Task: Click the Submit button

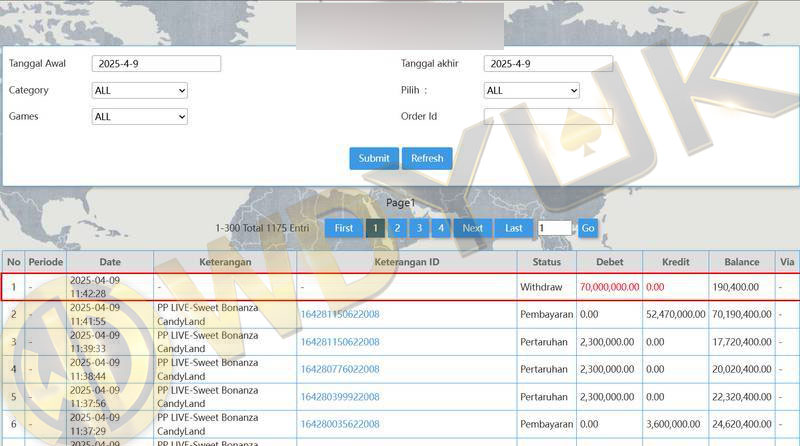Action: (x=374, y=158)
